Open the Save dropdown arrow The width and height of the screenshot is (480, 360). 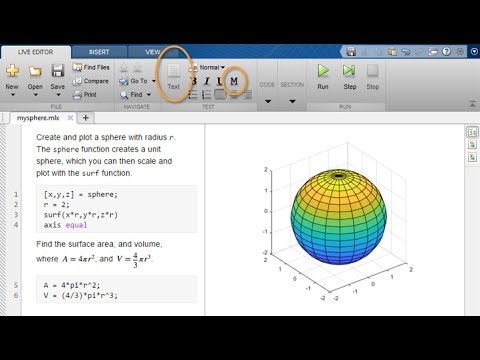(x=58, y=95)
